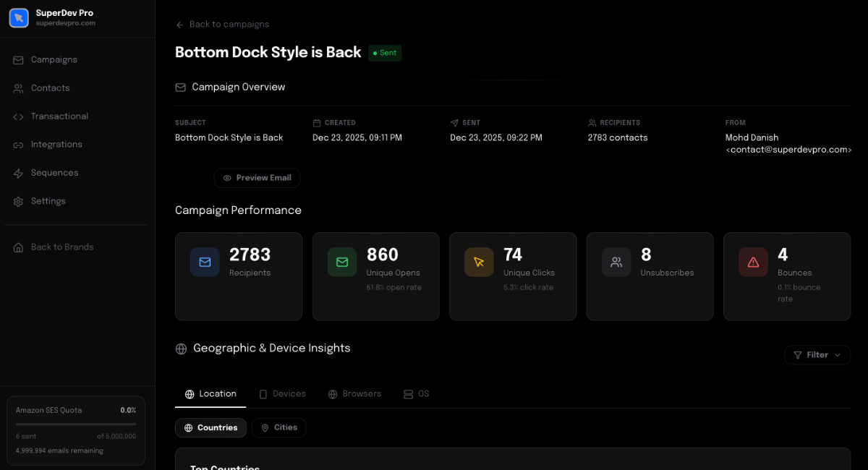Open Sequences in the sidebar

[x=54, y=173]
